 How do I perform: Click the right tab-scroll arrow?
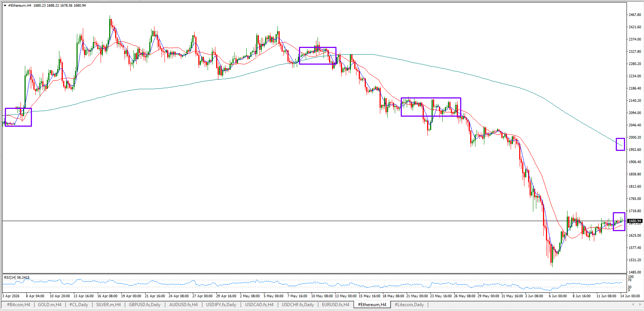[640, 305]
